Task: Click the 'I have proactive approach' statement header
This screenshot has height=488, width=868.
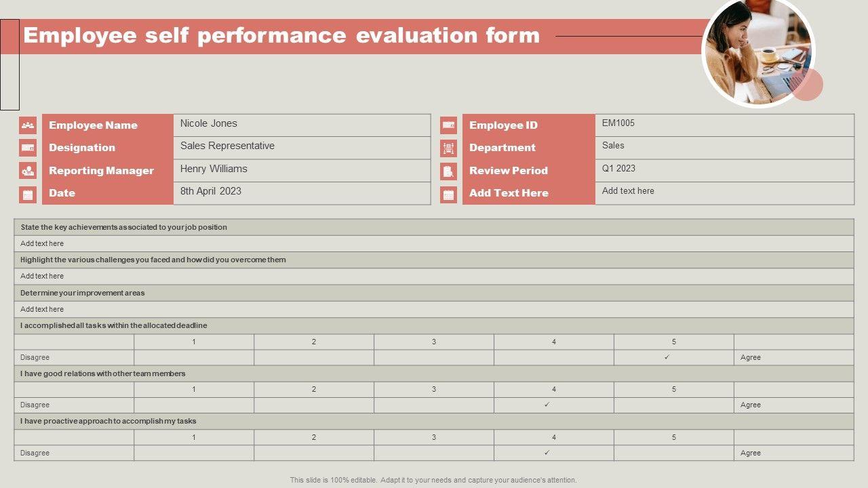Action: click(434, 421)
